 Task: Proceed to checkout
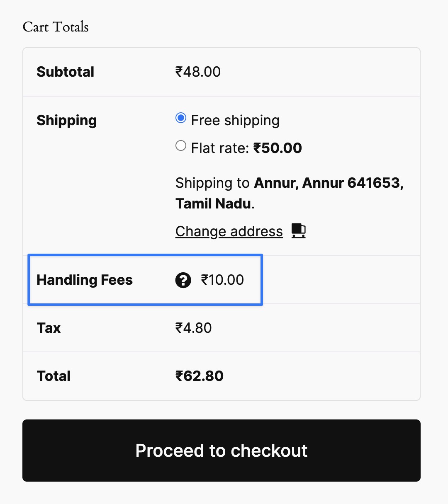(222, 451)
